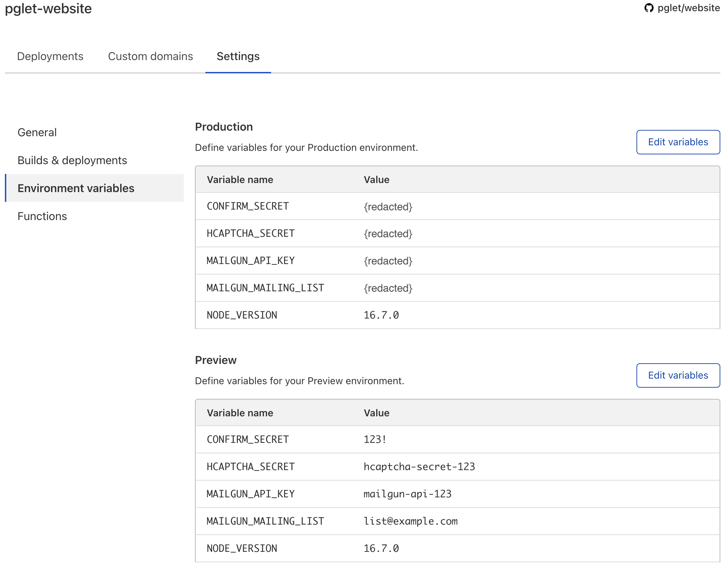Select Environment variables in sidebar
The width and height of the screenshot is (728, 570).
tap(76, 188)
